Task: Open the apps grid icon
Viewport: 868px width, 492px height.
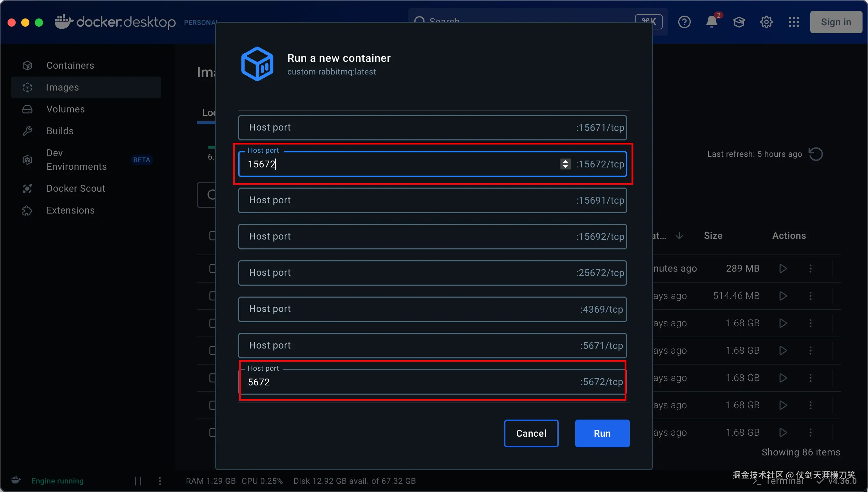Action: (794, 22)
